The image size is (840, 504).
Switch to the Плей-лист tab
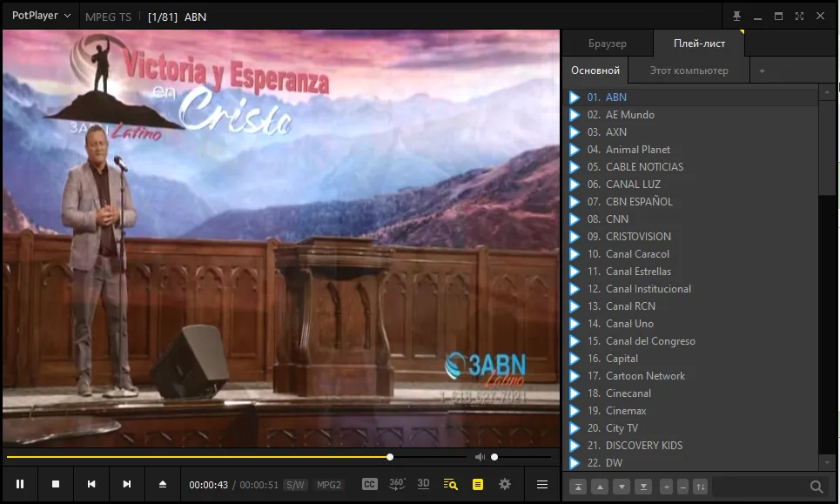point(699,44)
